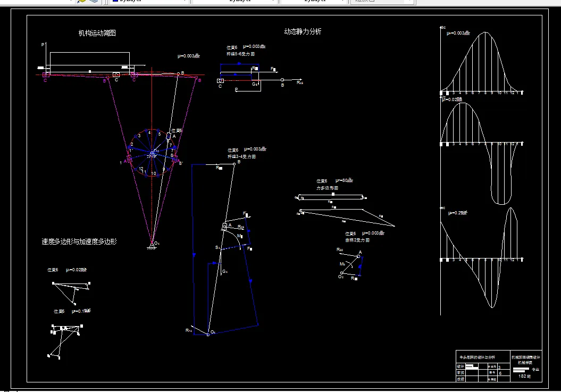
Task: Select the 杆组5-6受力图 label
Action: [240, 54]
